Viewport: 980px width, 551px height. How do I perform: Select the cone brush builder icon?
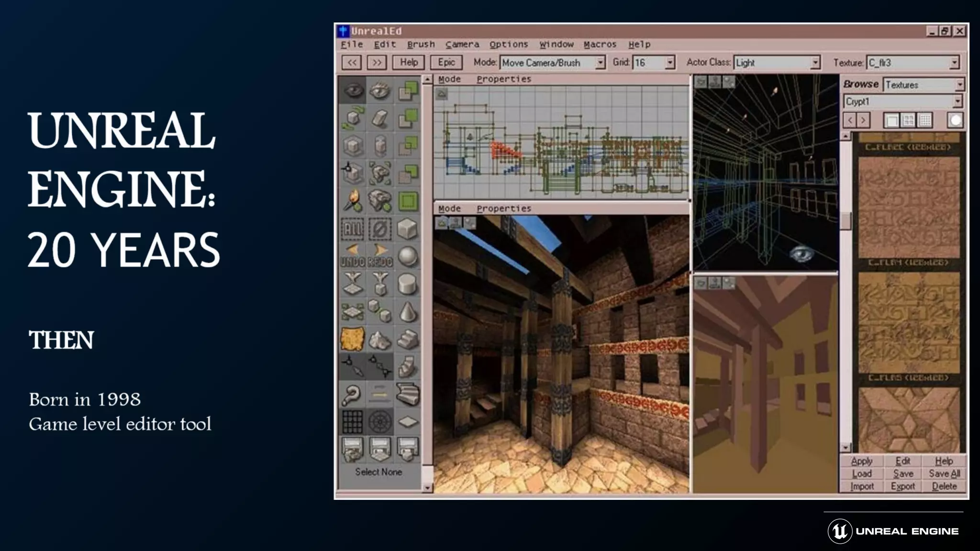click(x=407, y=312)
